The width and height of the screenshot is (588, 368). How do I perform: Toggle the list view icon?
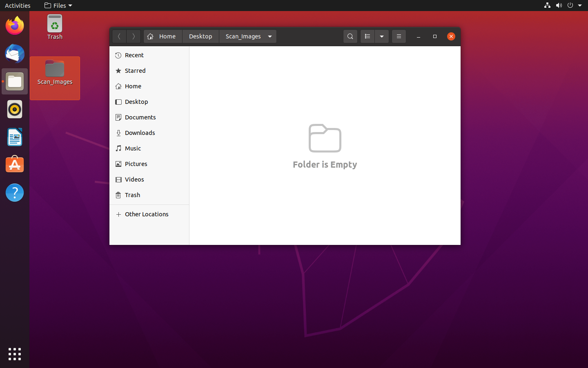coord(367,36)
